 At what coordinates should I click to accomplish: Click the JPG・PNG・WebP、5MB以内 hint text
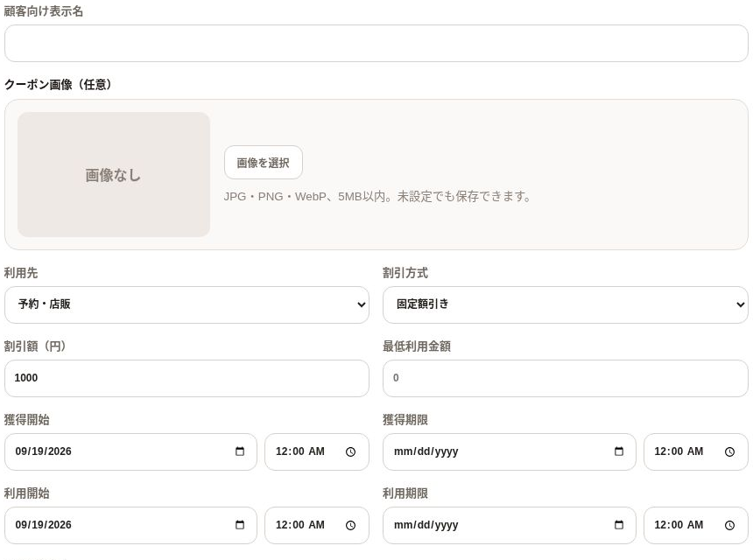click(377, 196)
